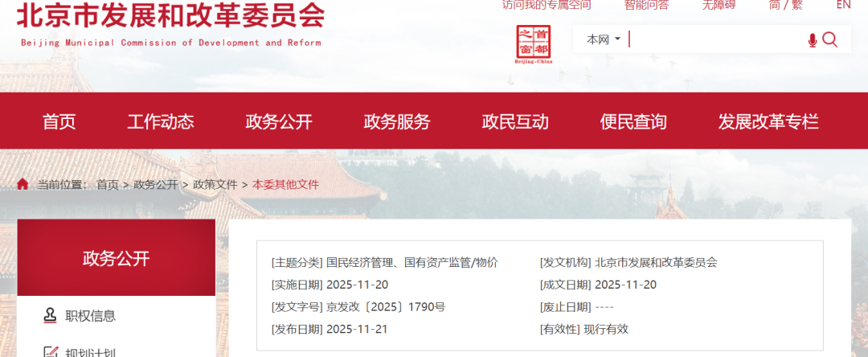Image resolution: width=868 pixels, height=357 pixels.
Task: Select 政务服务 in the navigation bar
Action: point(397,122)
